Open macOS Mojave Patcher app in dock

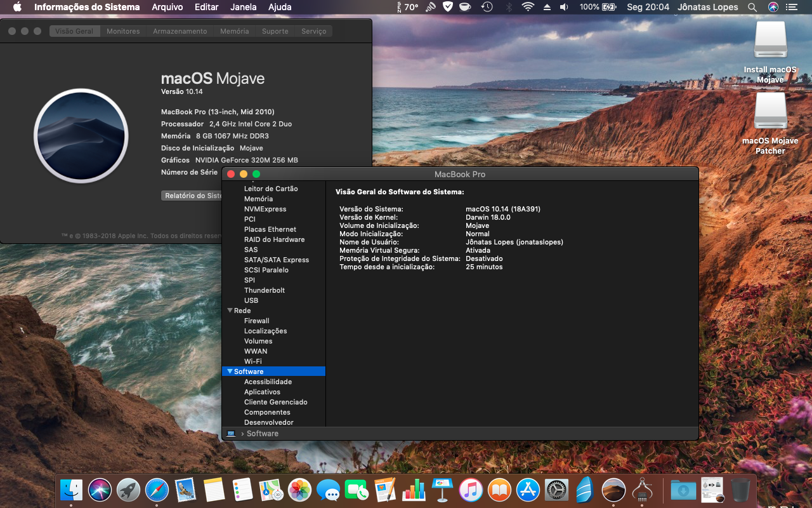(x=613, y=490)
